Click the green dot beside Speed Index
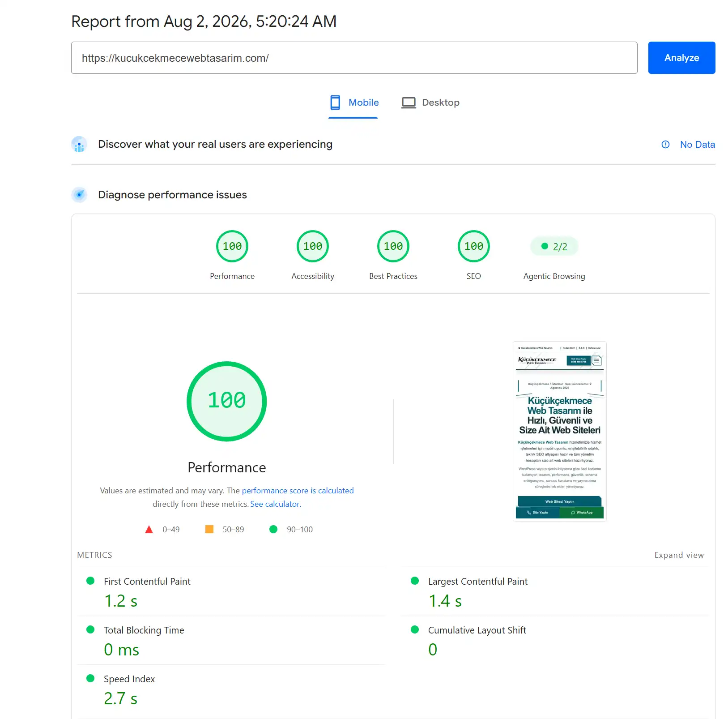Image resolution: width=728 pixels, height=719 pixels. click(90, 678)
